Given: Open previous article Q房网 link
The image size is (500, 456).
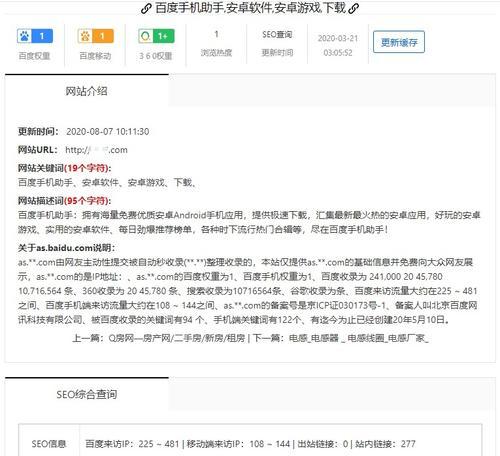Looking at the screenshot, I should pyautogui.click(x=177, y=338).
